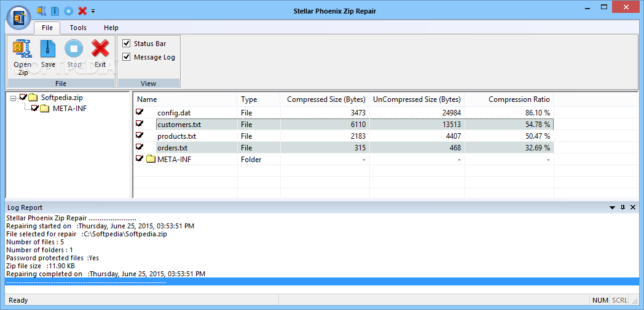This screenshot has height=310, width=644.
Task: Toggle the Message Log checkbox
Action: pos(127,57)
